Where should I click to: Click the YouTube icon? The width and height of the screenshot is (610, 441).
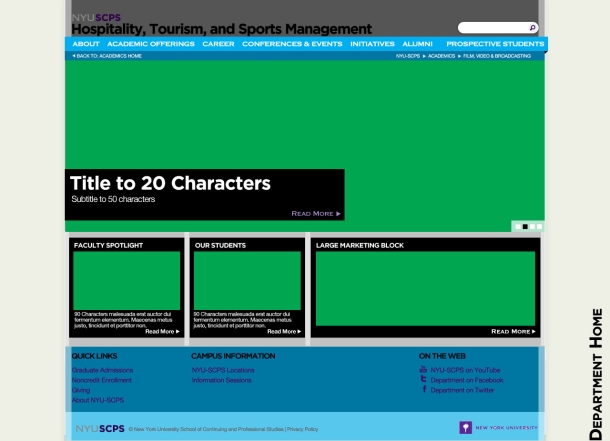(423, 369)
